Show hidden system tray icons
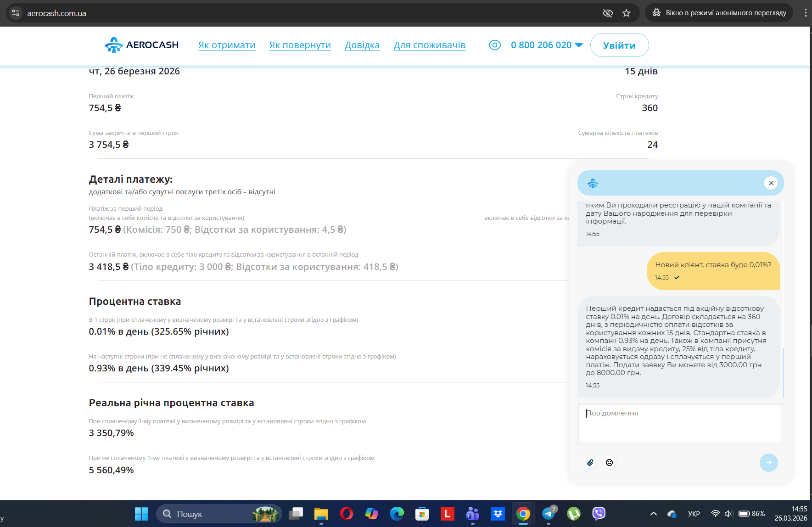The image size is (812, 527). (654, 514)
